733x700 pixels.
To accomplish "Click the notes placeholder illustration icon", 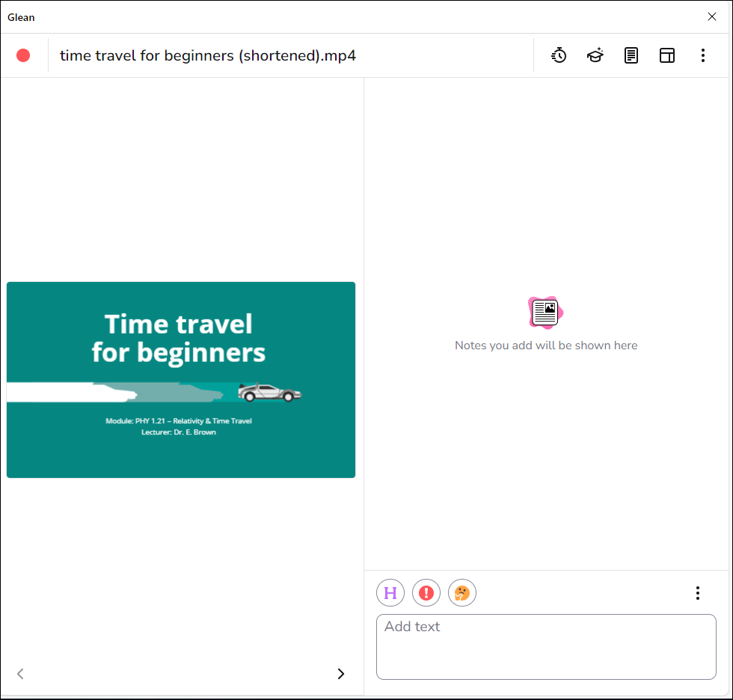I will point(545,313).
